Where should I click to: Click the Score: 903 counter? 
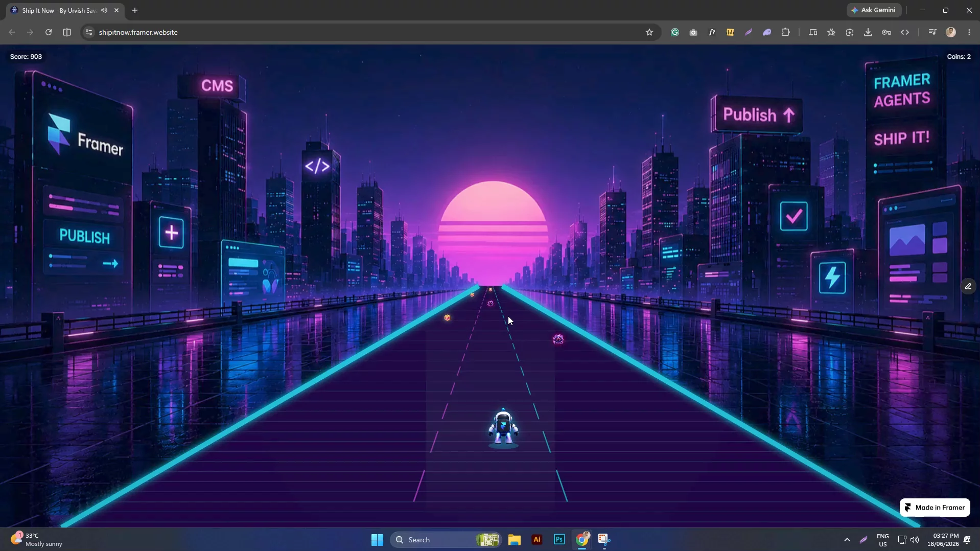(26, 57)
